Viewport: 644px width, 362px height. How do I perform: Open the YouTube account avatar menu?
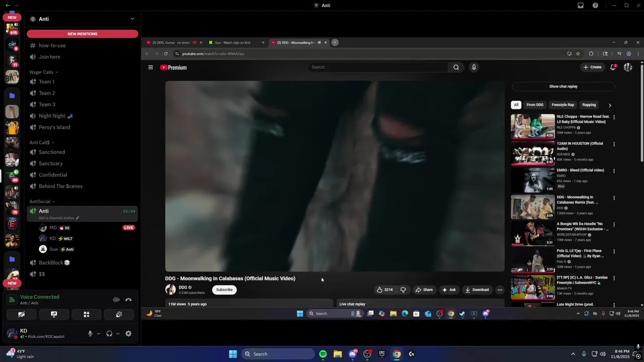628,67
